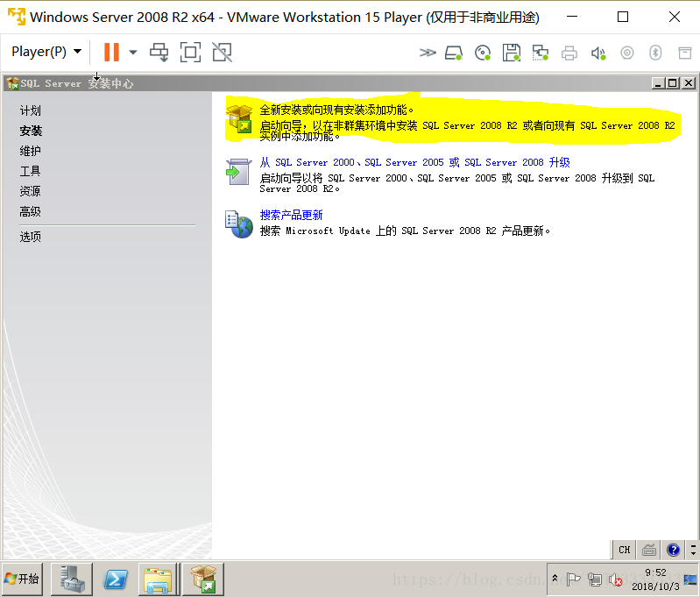Click the network adapter device icon
Screen dimensions: 700x597
pyautogui.click(x=541, y=53)
